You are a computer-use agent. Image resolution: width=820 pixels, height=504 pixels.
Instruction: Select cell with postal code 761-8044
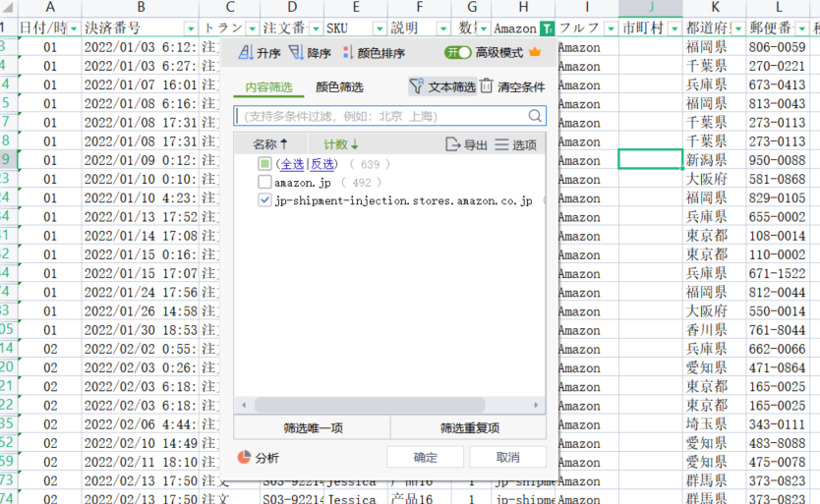pos(778,330)
